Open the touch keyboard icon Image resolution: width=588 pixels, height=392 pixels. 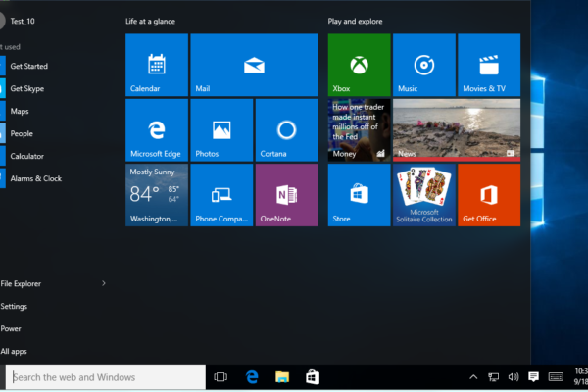[556, 377]
